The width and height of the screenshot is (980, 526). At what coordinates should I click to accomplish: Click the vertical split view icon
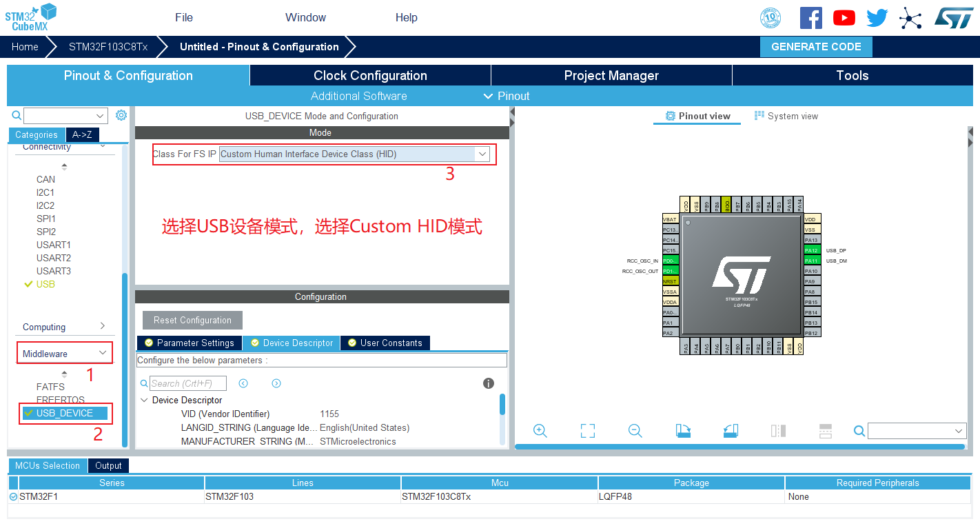tap(778, 431)
